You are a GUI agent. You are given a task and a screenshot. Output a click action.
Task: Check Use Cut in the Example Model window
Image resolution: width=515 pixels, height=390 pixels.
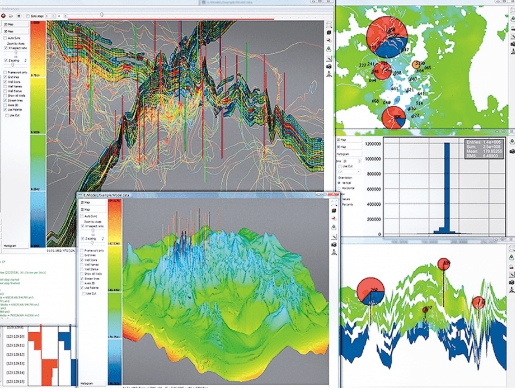pyautogui.click(x=84, y=294)
